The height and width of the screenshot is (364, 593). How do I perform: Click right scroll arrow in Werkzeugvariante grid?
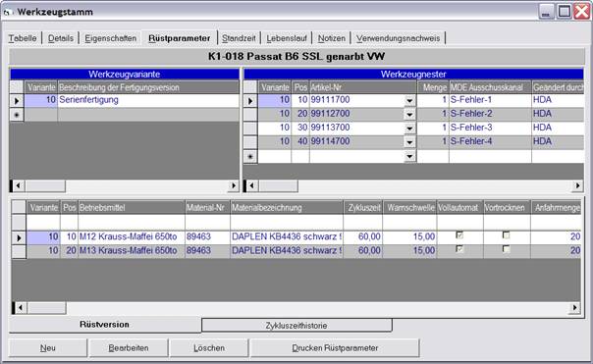click(234, 185)
